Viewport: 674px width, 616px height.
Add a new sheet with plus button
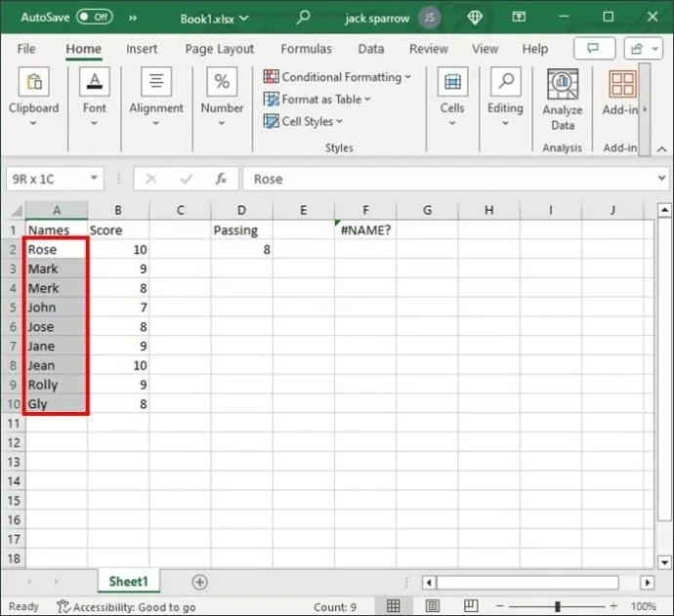coord(199,582)
